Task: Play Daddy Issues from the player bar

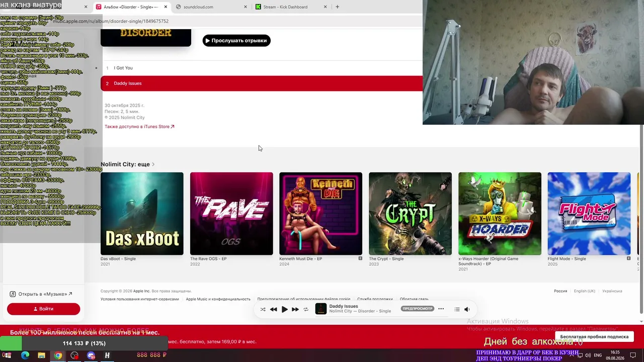Action: 284,309
